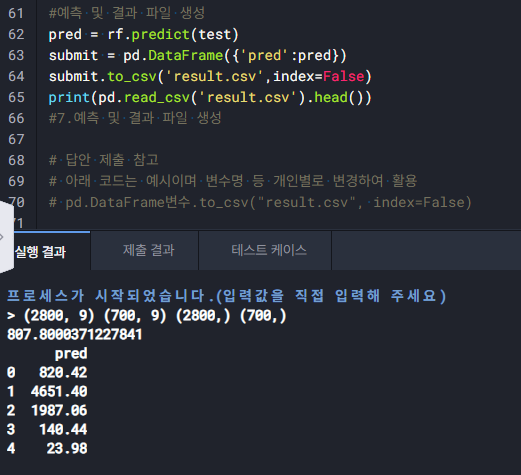The image size is (521, 475).
Task: Click line number 65 in gutter
Action: (16, 97)
